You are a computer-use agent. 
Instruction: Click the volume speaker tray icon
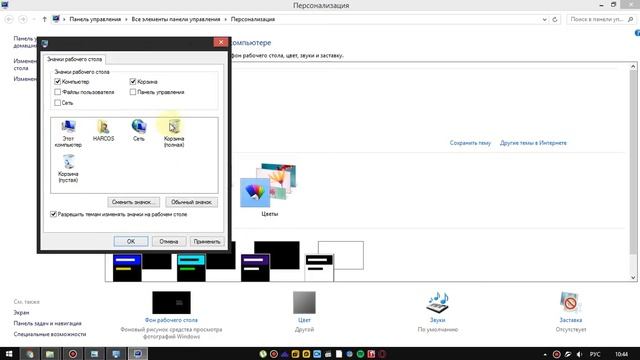[579, 354]
